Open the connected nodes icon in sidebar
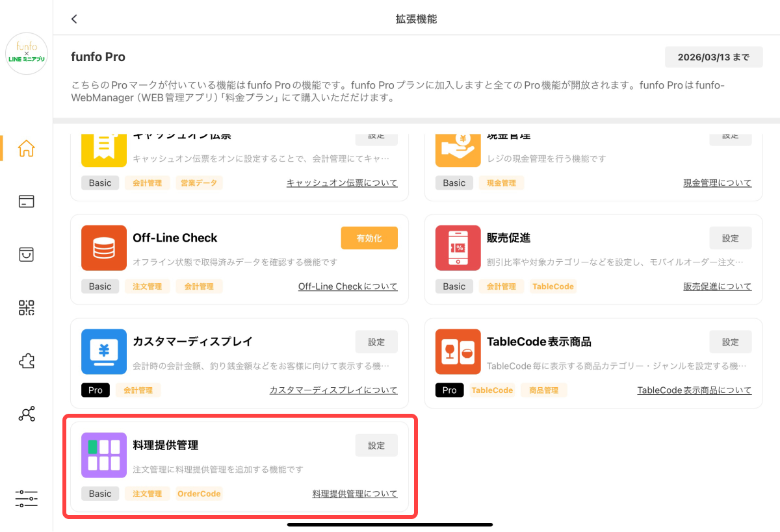Viewport: 780px width, 532px height. 27,414
